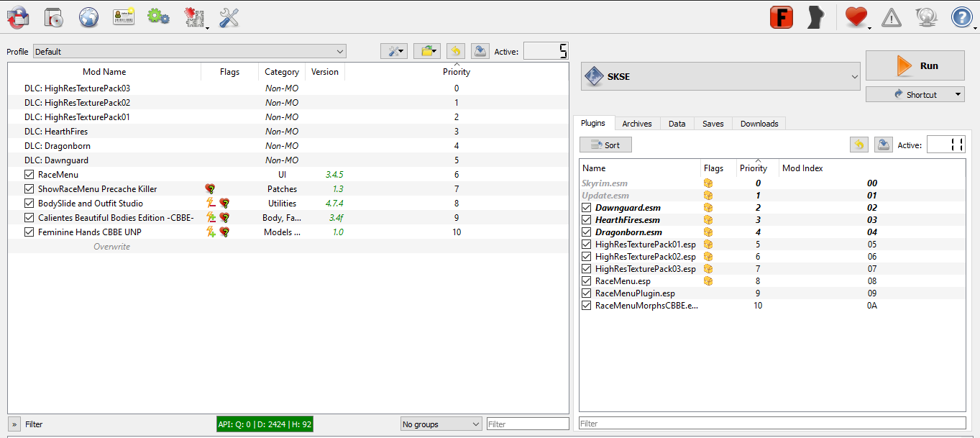The image size is (980, 438).
Task: Sort mods by Category column header
Action: pyautogui.click(x=282, y=72)
